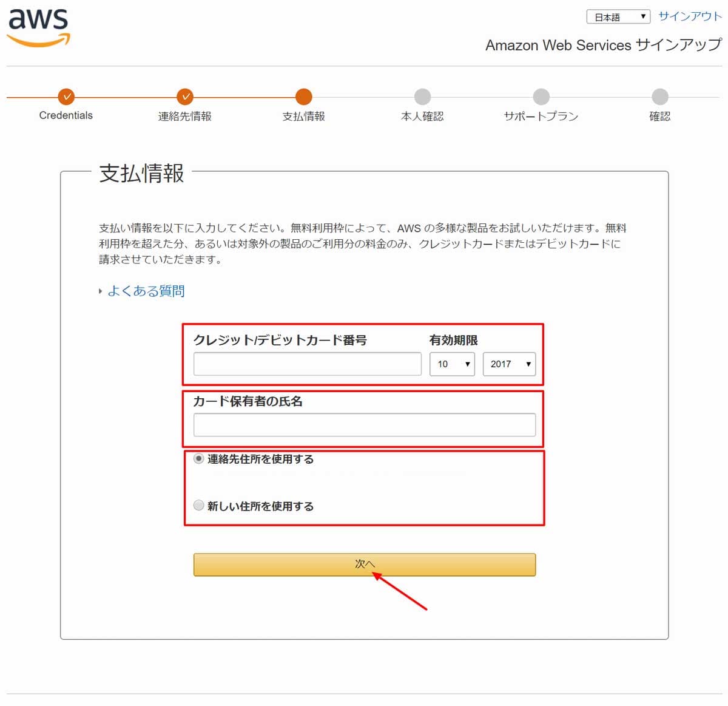Open the language selector showing 日本語

[x=618, y=16]
